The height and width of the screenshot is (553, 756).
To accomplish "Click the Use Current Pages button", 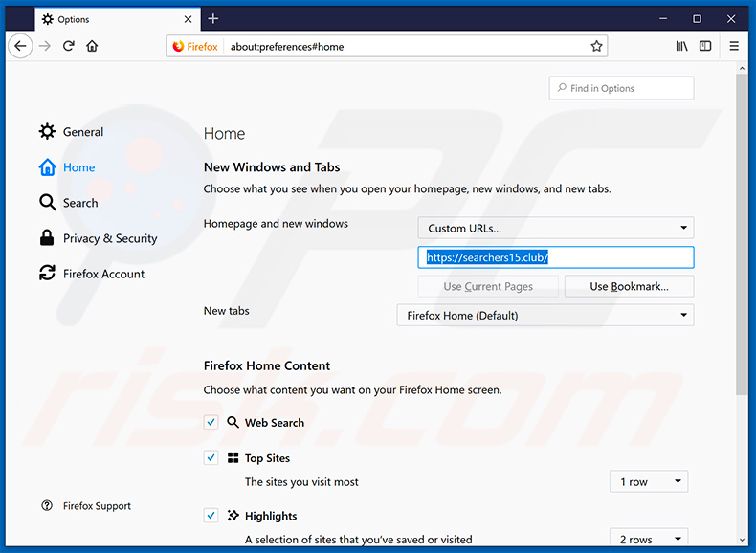I will (x=488, y=286).
